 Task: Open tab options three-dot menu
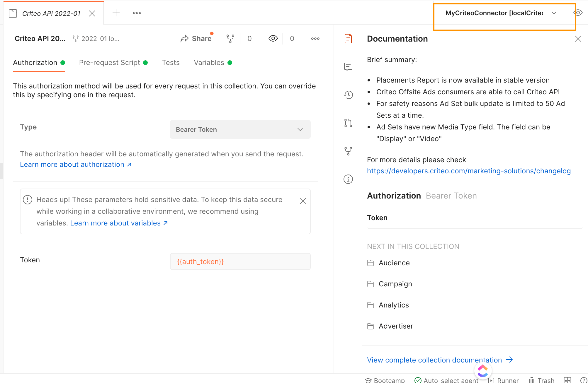(137, 13)
